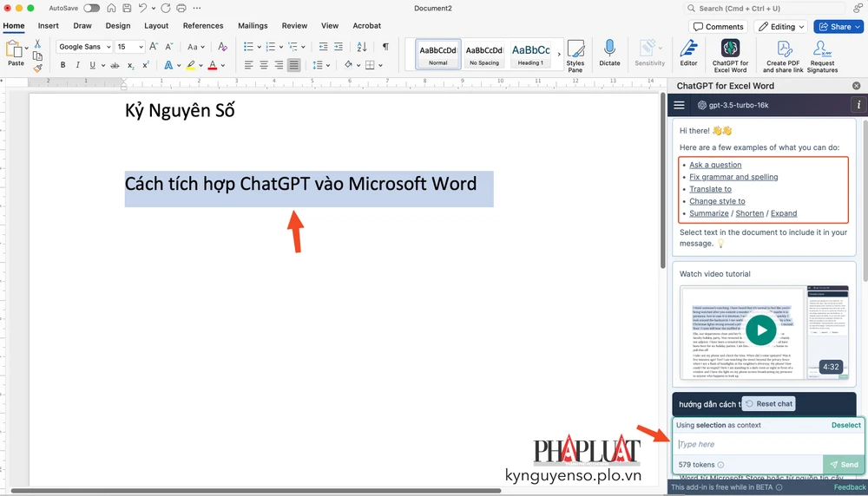
Task: Open Share dropdown arrow
Action: coord(858,27)
